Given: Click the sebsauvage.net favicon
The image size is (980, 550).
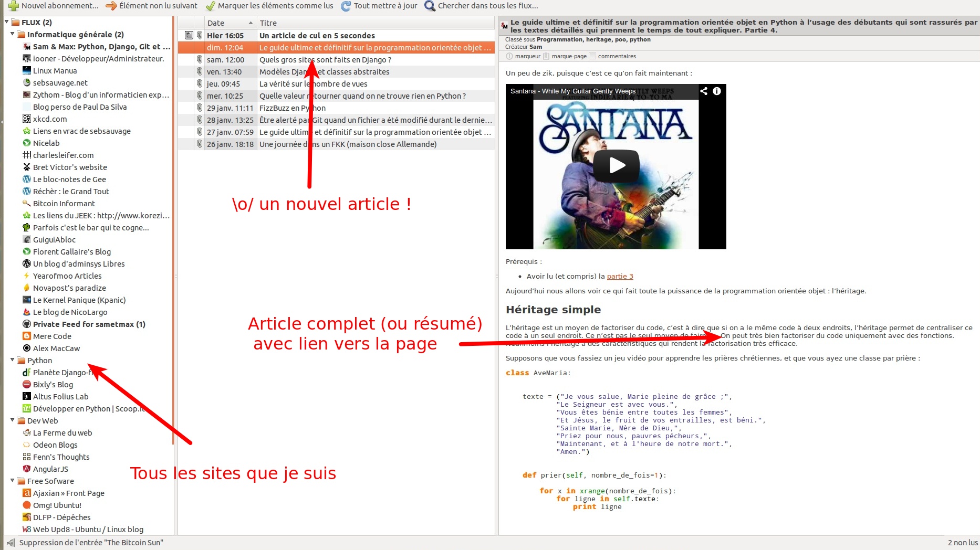Looking at the screenshot, I should click(x=27, y=83).
